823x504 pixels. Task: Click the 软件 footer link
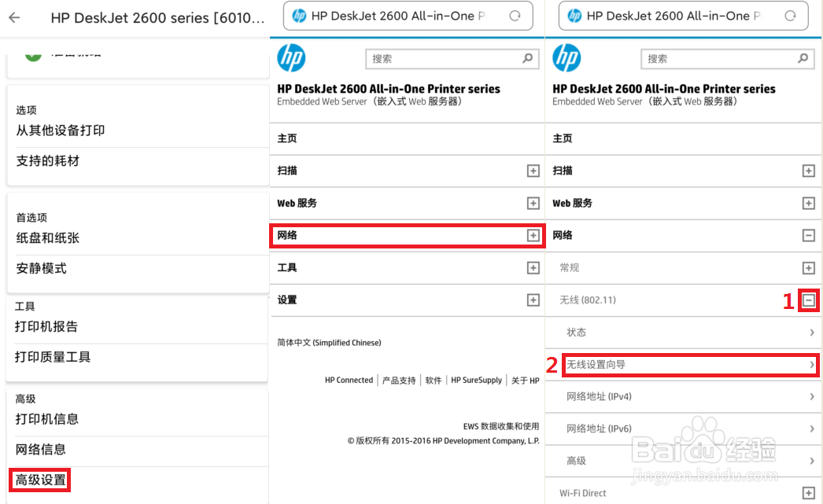(x=433, y=381)
